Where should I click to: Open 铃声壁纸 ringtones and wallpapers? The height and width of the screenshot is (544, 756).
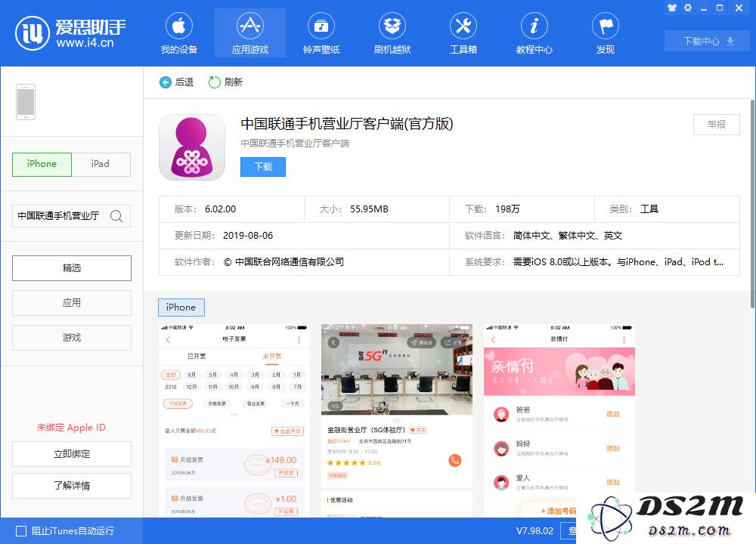pyautogui.click(x=321, y=33)
